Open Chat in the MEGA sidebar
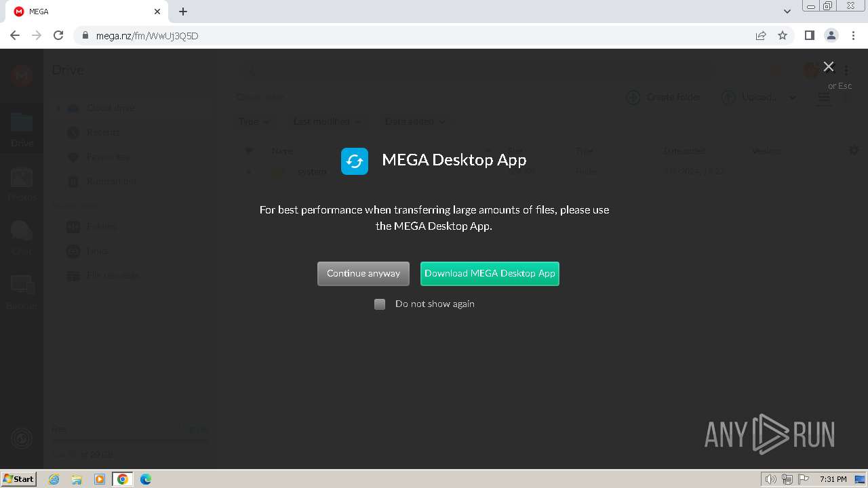 pyautogui.click(x=22, y=238)
